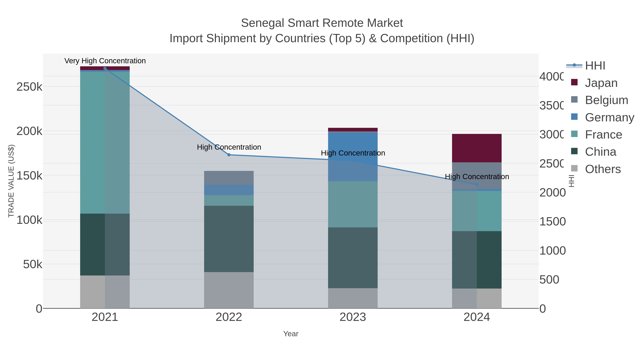
Task: Click the 150k y-axis tick label
Action: tap(29, 176)
